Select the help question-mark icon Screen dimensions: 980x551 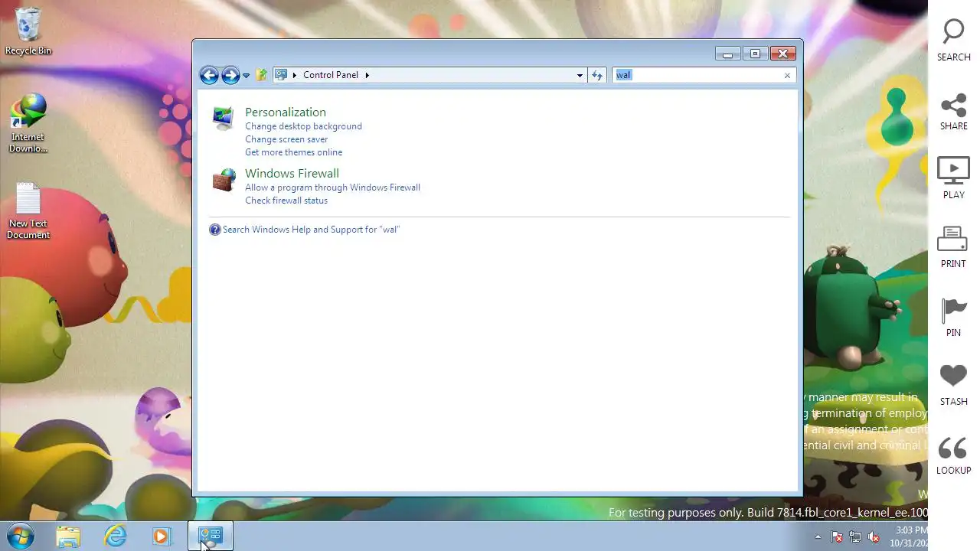click(x=215, y=230)
